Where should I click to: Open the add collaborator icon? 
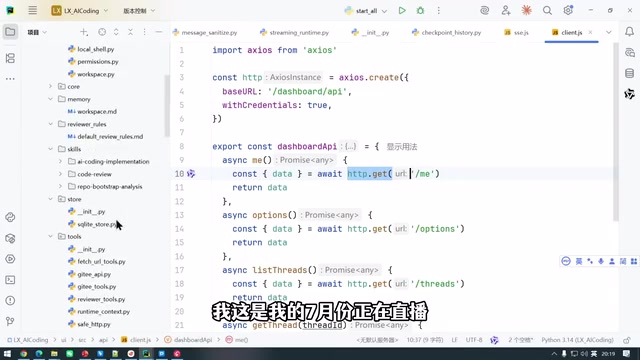(x=506, y=11)
